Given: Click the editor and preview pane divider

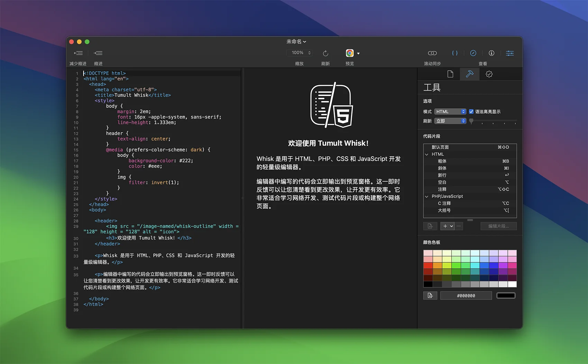Looking at the screenshot, I should point(242,198).
